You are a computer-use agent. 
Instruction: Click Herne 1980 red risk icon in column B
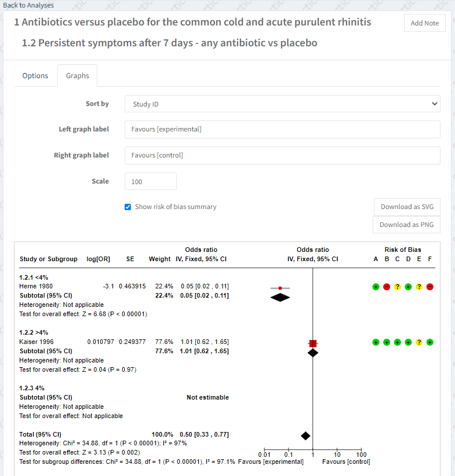[387, 287]
